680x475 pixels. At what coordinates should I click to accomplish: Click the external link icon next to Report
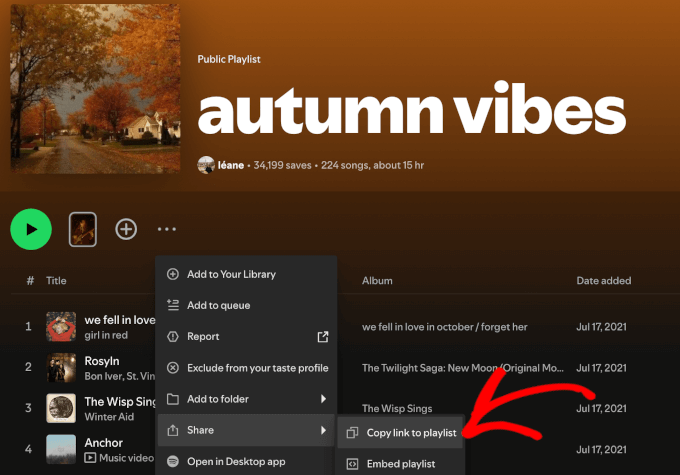coord(322,337)
